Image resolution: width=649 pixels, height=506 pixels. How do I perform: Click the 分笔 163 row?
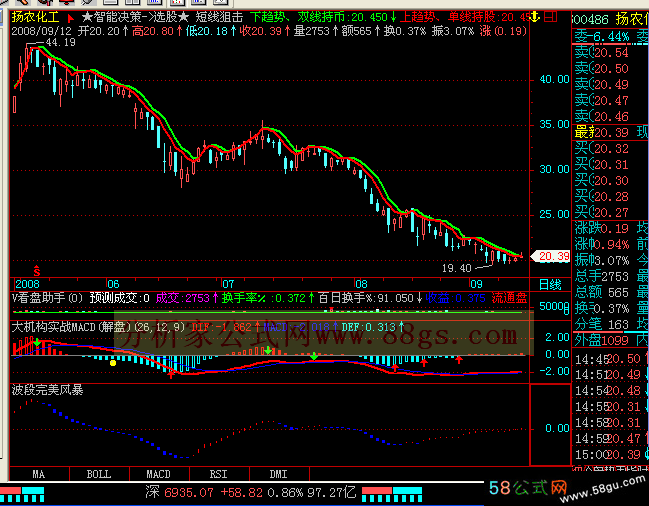(x=601, y=324)
